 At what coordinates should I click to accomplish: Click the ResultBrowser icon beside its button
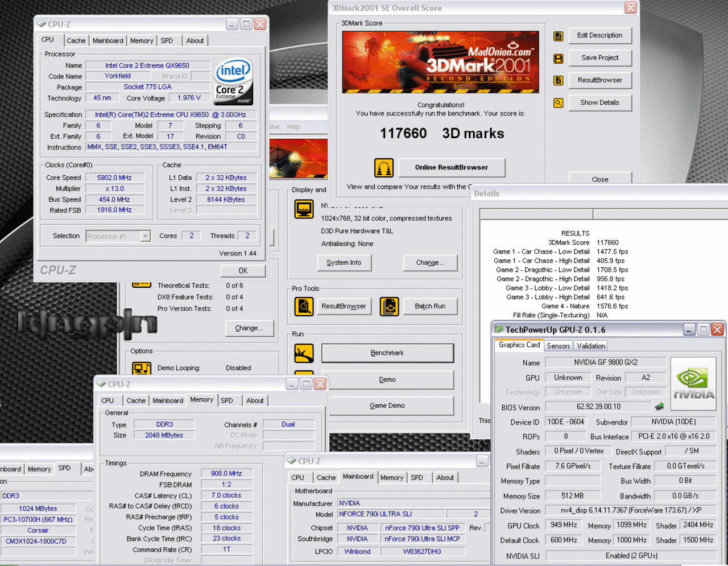pyautogui.click(x=559, y=81)
